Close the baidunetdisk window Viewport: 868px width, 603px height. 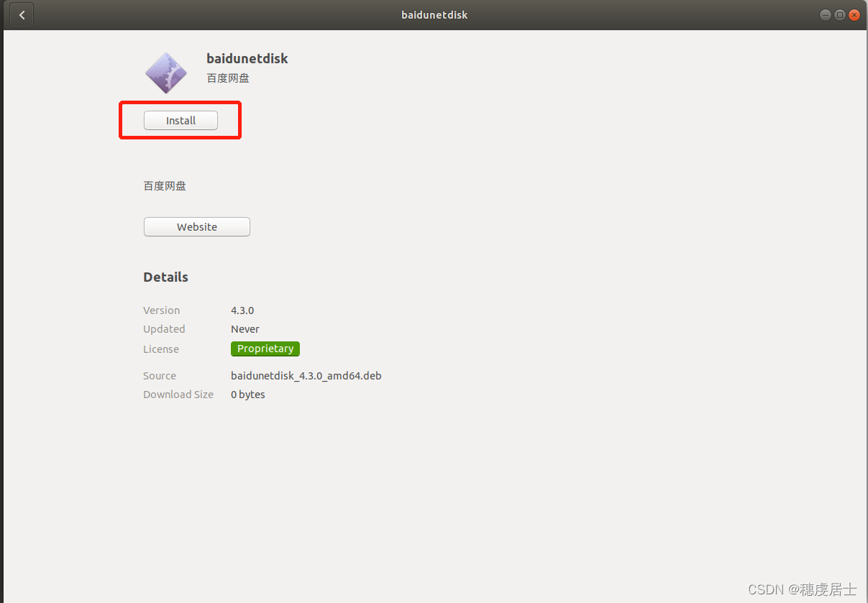click(x=854, y=15)
